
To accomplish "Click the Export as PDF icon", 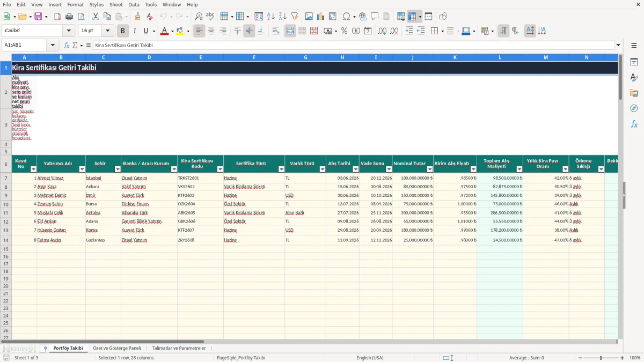I will coord(57,17).
